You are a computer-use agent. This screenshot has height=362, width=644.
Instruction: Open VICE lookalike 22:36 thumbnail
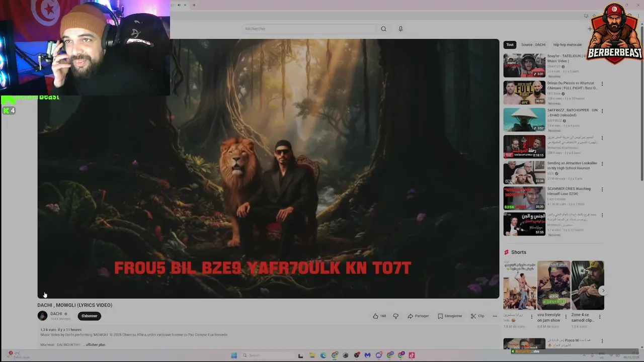(524, 172)
